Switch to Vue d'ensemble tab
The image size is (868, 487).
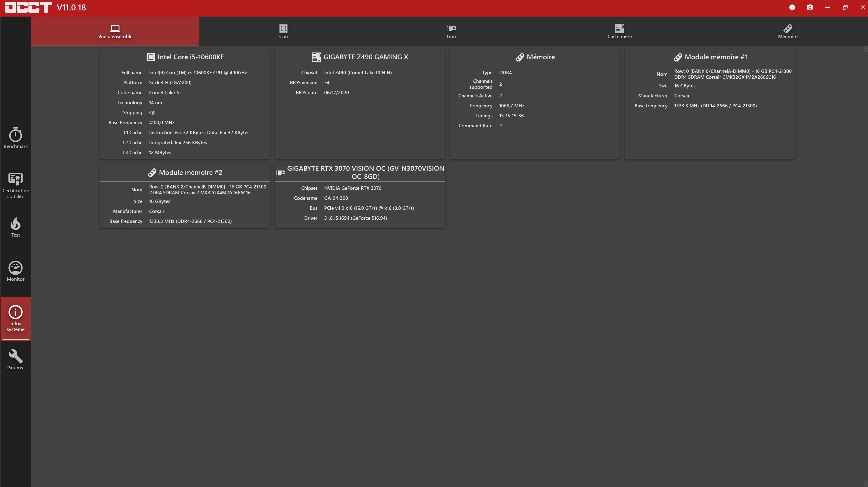coord(115,32)
